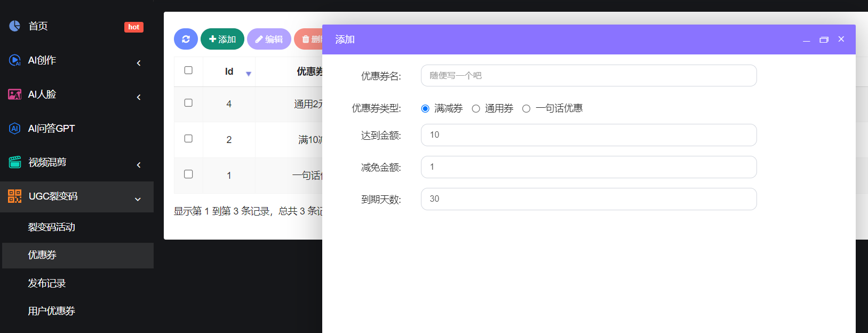Expand the AI人脸 submenu chevron
The width and height of the screenshot is (868, 333).
139,97
